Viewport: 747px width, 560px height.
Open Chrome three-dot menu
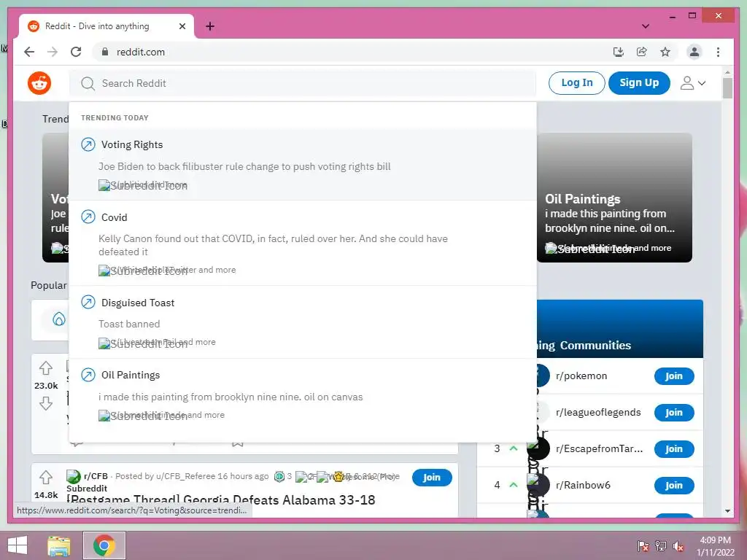[718, 52]
